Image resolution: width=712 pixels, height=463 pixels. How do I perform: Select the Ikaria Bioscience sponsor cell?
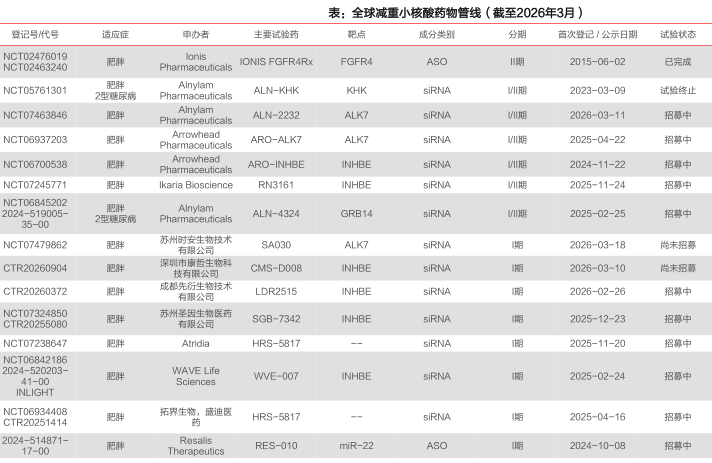click(x=196, y=185)
